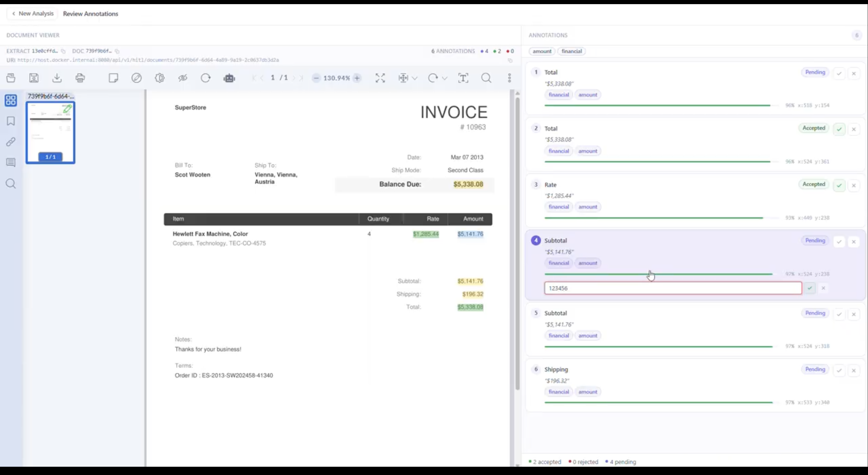Reject annotation 4 Subtotal
Viewport: 868px width, 475px height.
point(854,241)
